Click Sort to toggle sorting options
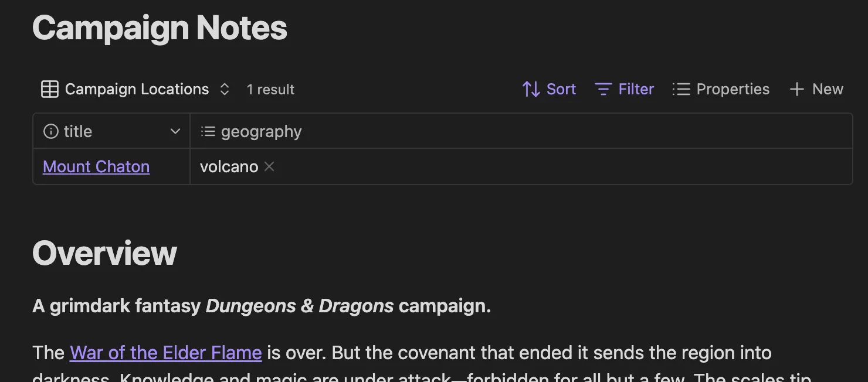 point(561,88)
